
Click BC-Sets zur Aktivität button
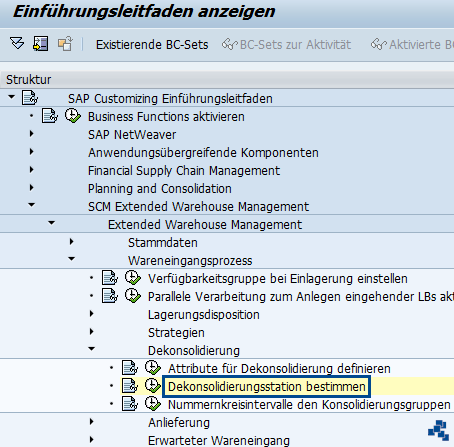pos(295,44)
